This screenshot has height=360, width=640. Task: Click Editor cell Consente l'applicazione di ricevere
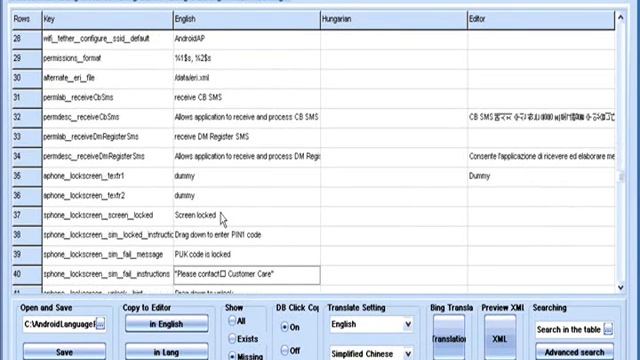point(541,156)
